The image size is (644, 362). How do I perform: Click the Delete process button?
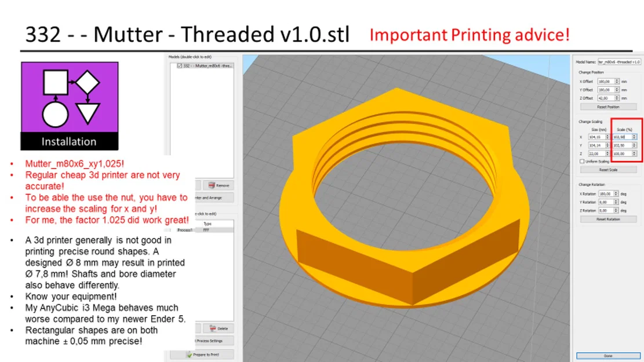[x=219, y=328]
